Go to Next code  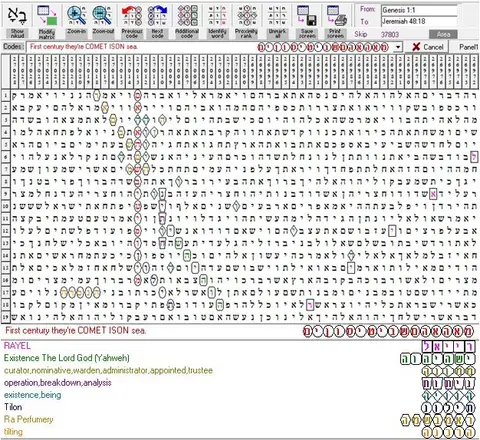[157, 15]
